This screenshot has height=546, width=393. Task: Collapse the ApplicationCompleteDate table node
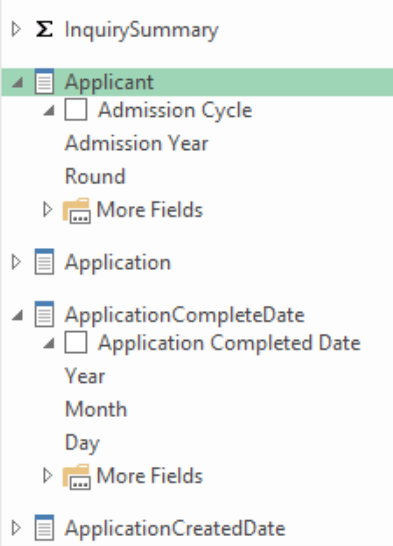tap(17, 315)
